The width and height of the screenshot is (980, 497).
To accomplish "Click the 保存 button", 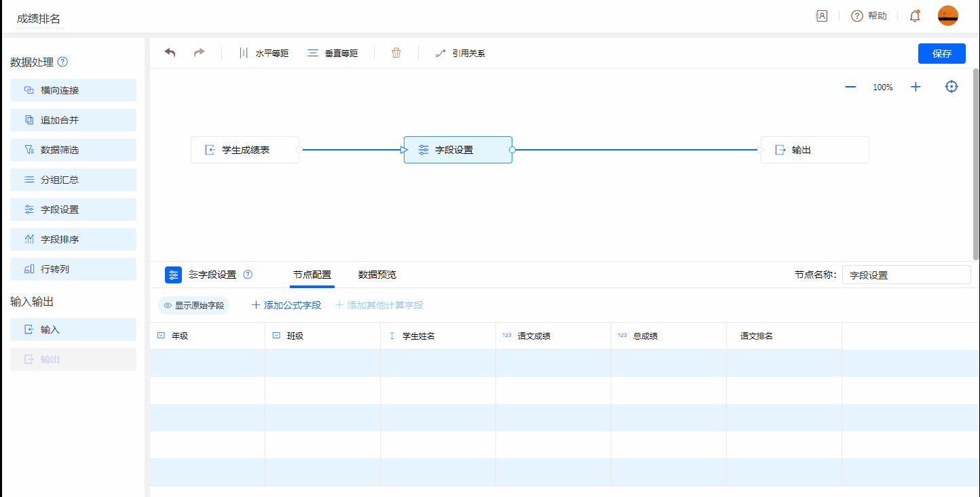I will (941, 54).
